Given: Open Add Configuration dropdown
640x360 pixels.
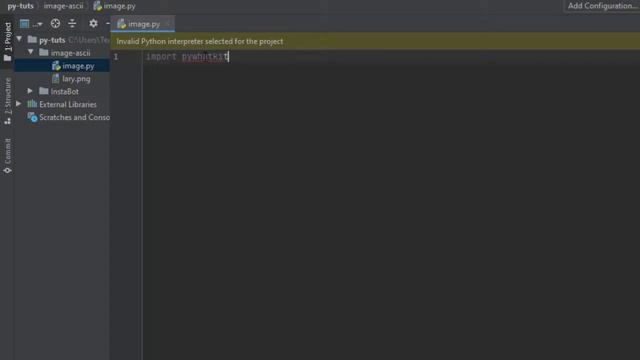Looking at the screenshot, I should (x=602, y=6).
